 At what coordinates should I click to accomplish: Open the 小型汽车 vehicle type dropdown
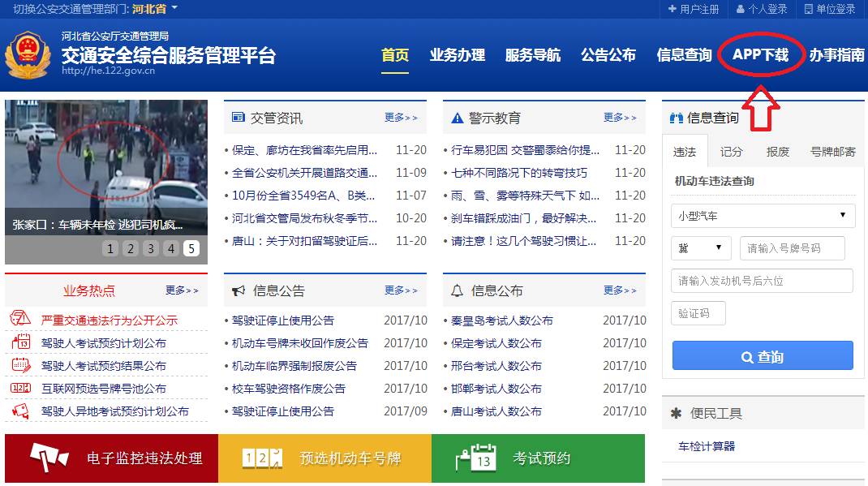point(762,216)
